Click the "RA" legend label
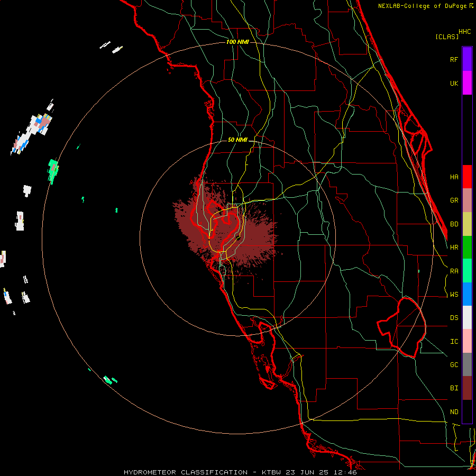The image size is (476, 476). (454, 271)
